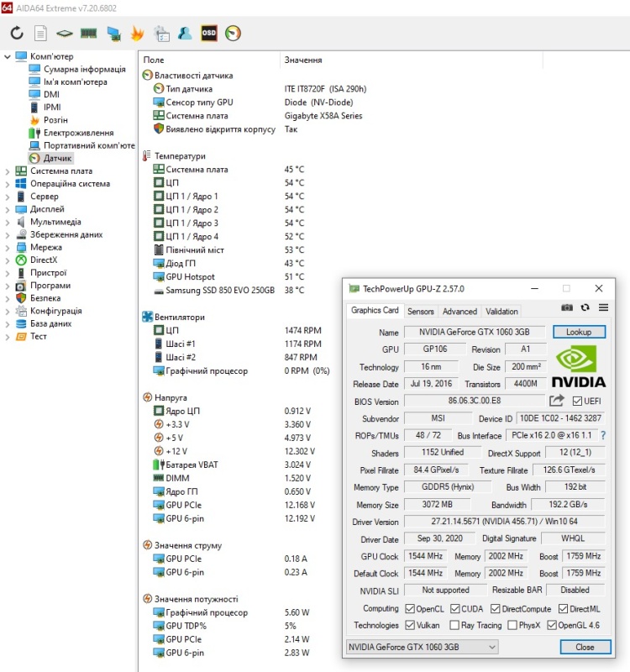Screen dimensions: 630x672
Task: Select the Розгін tree item
Action: [55, 120]
